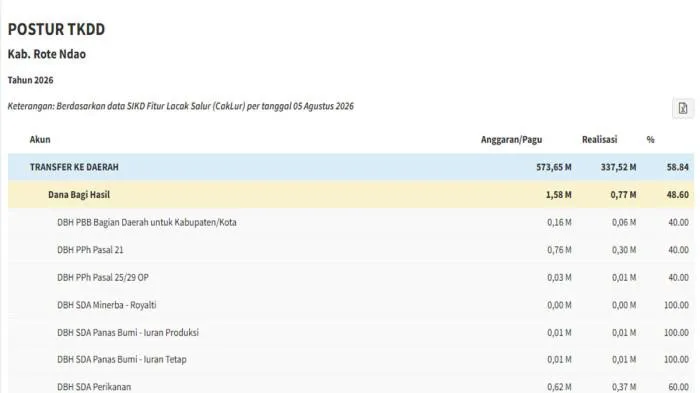Image resolution: width=700 pixels, height=393 pixels.
Task: Click the Tahun 2026 label
Action: coord(30,80)
